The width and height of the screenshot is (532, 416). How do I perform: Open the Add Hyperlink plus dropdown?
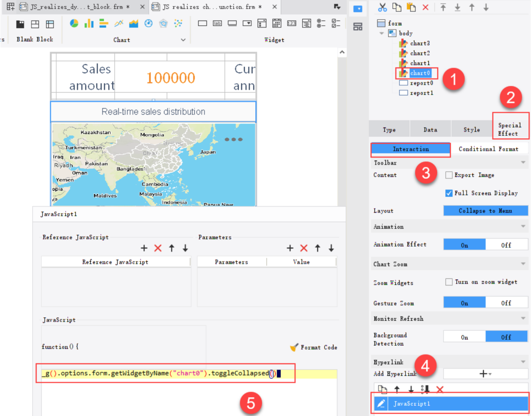click(x=485, y=374)
